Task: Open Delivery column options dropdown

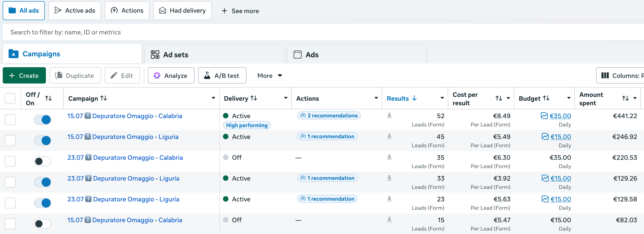Action: pos(286,98)
